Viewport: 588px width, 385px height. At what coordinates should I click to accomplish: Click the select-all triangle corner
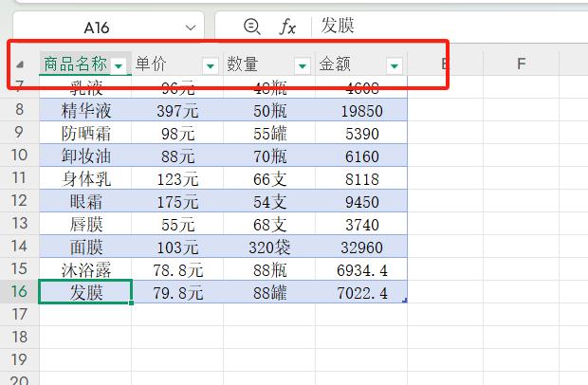[x=20, y=64]
